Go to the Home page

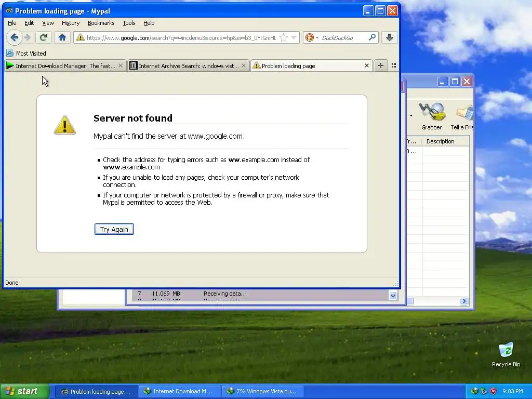click(x=62, y=37)
